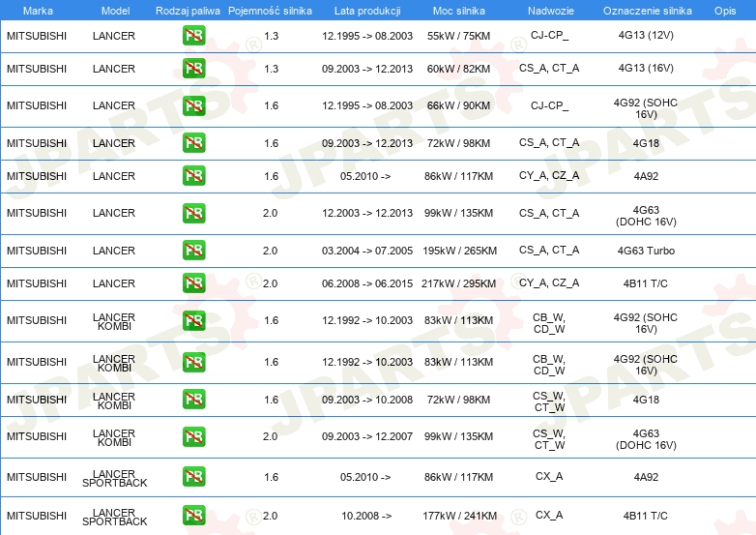Click the fuel icon in the 09.2003 -> 12.2007 row
The height and width of the screenshot is (535, 756).
tap(193, 436)
